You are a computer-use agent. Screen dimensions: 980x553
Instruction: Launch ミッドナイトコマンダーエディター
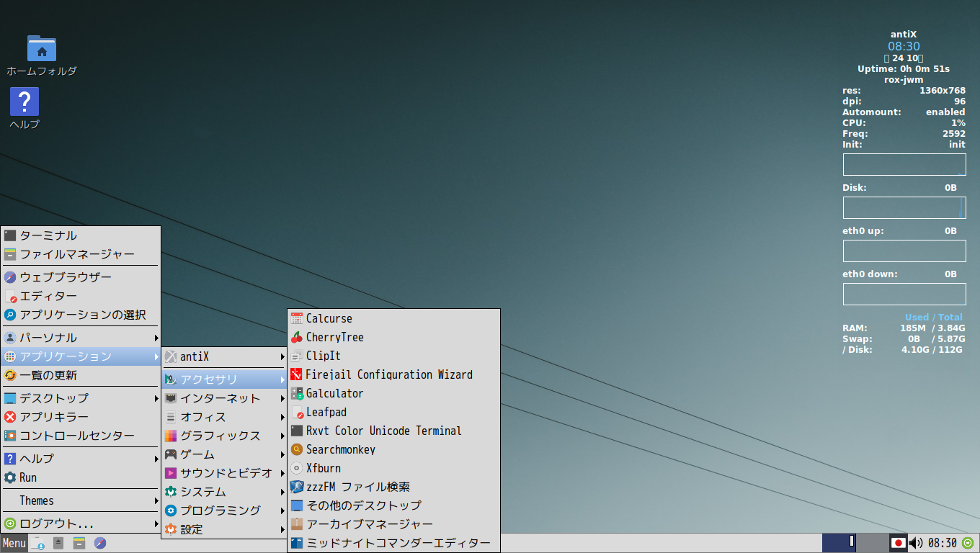coord(393,543)
